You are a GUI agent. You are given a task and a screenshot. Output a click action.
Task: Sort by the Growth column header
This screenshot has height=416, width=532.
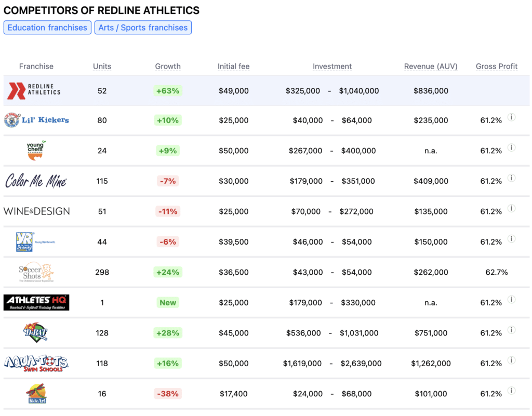(168, 66)
